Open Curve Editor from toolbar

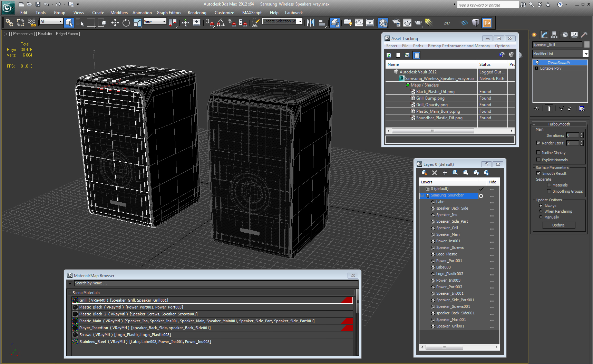point(359,23)
